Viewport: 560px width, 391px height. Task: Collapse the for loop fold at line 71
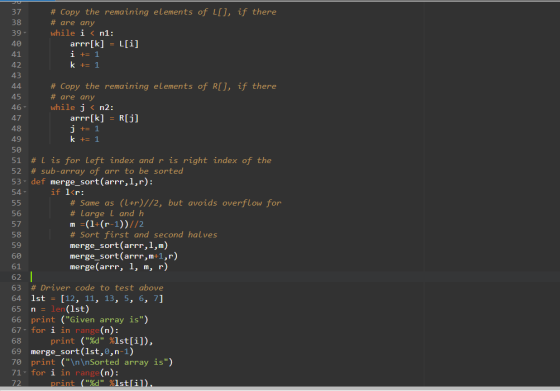coord(25,372)
